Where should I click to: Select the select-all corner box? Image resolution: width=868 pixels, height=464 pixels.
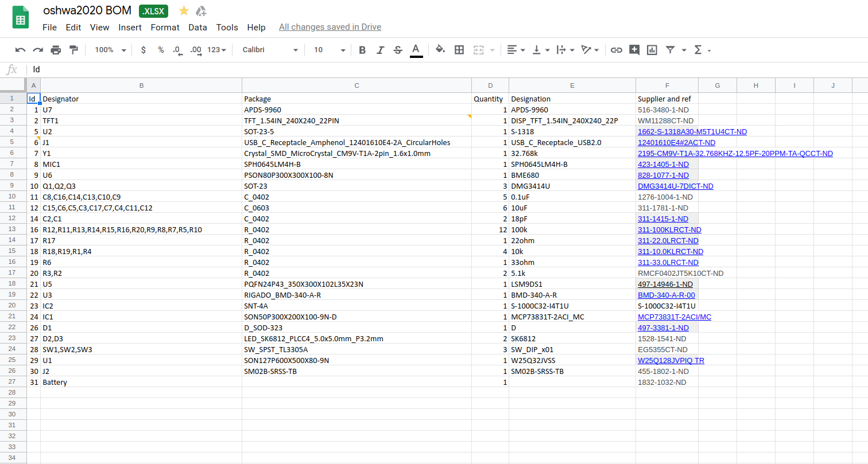[13, 85]
